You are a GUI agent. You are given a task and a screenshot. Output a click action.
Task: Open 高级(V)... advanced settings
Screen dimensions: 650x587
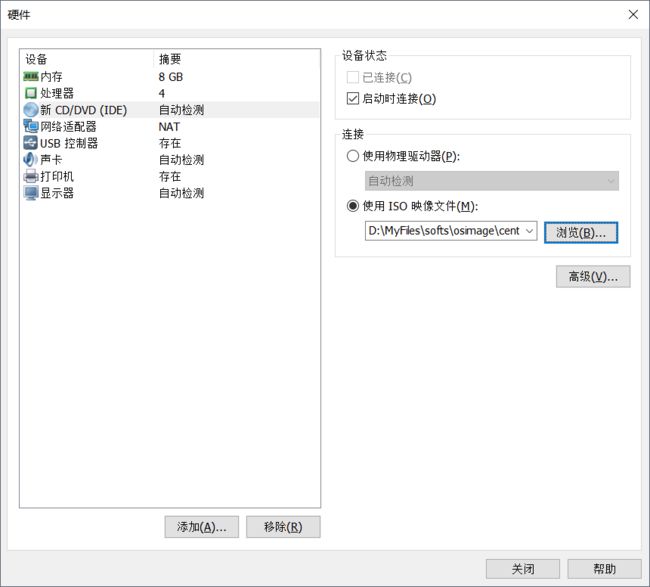pos(593,277)
